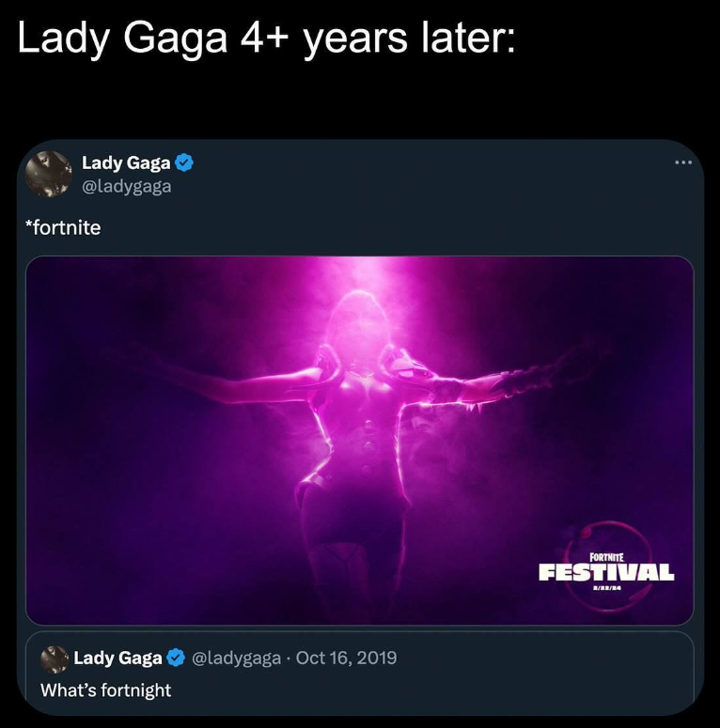The height and width of the screenshot is (728, 720).
Task: Click the 2/22/24 date in the image
Action: coord(606,588)
